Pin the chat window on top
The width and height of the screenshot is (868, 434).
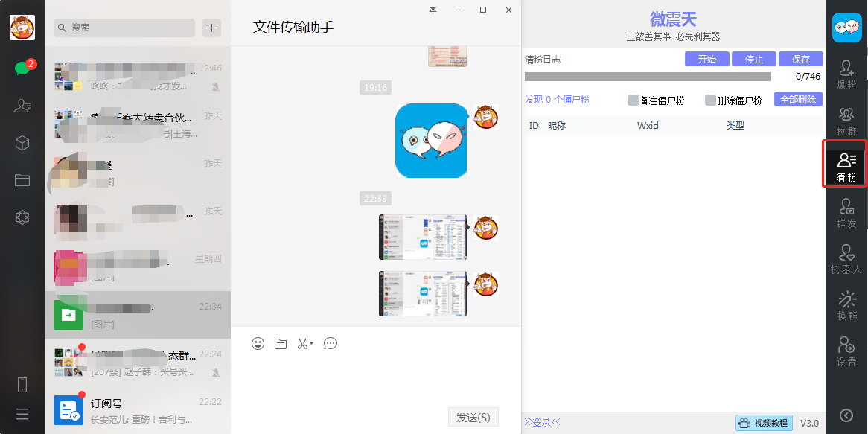coord(433,10)
